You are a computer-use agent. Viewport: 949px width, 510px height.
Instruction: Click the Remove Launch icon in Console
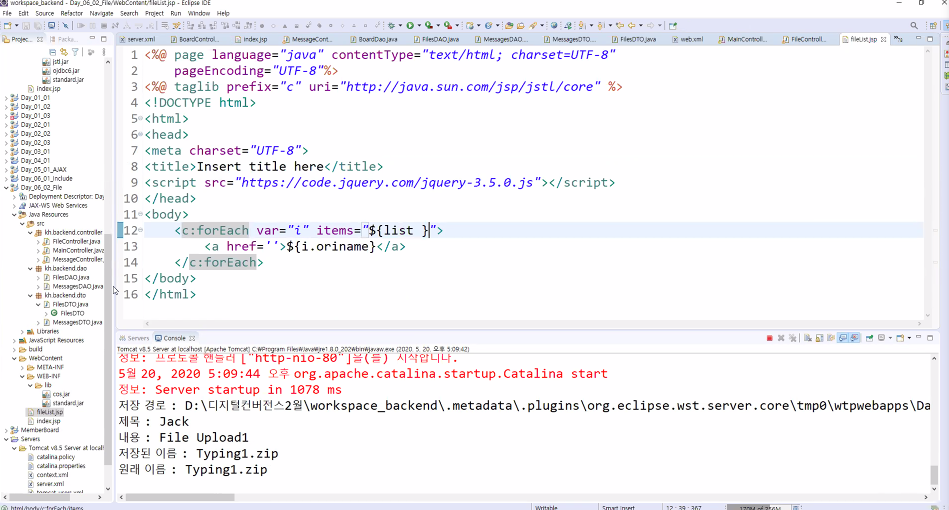(x=781, y=338)
